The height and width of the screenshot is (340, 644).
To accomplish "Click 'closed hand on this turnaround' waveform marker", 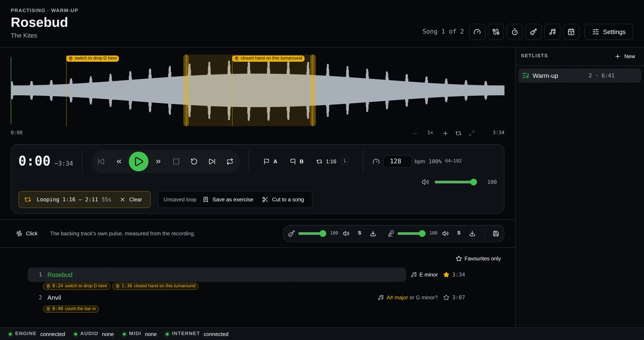I will click(268, 58).
